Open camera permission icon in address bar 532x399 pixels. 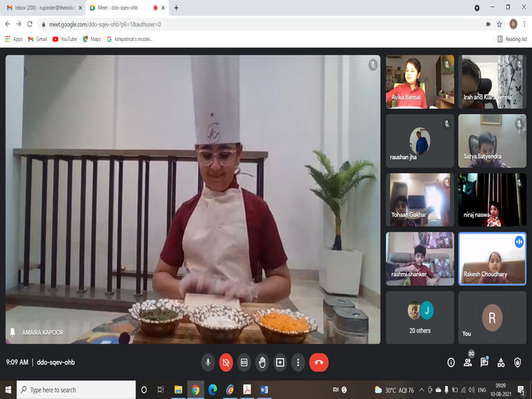[489, 24]
